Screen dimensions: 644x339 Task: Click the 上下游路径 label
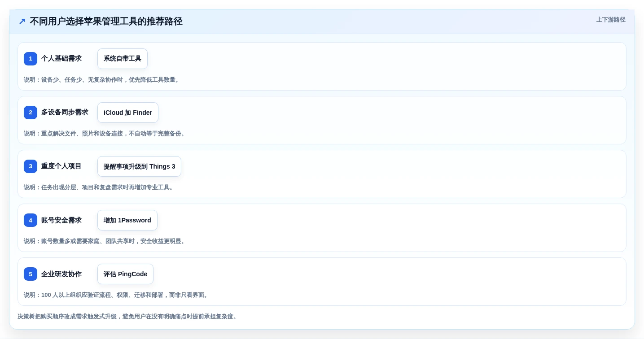611,20
